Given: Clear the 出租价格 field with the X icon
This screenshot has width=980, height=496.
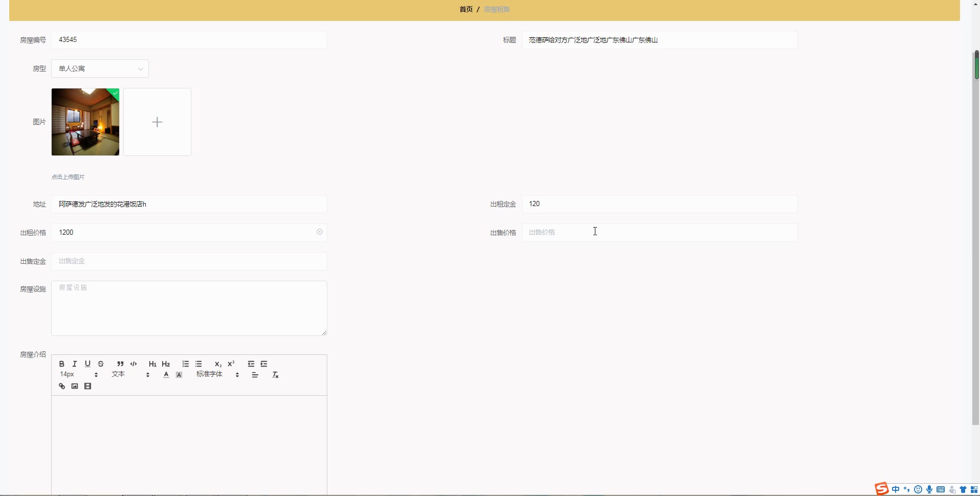Looking at the screenshot, I should click(x=320, y=232).
